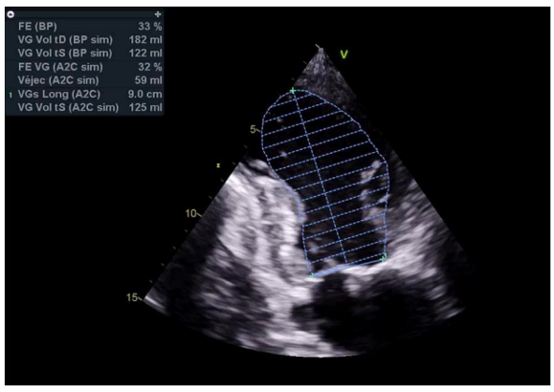The width and height of the screenshot is (554, 392).
Task: Select the VG Vol tS (BP sim) row
Action: click(85, 54)
